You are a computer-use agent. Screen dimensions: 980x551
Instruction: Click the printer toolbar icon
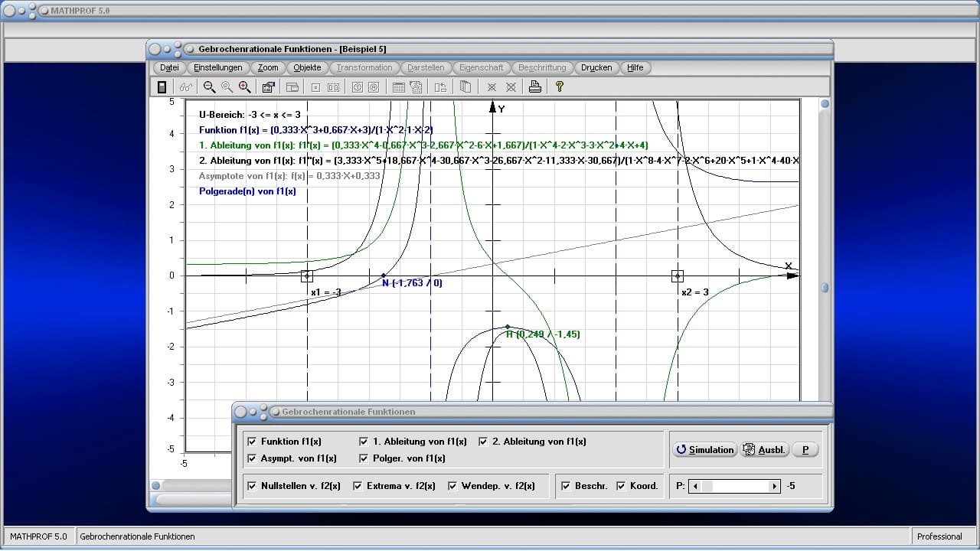point(535,87)
